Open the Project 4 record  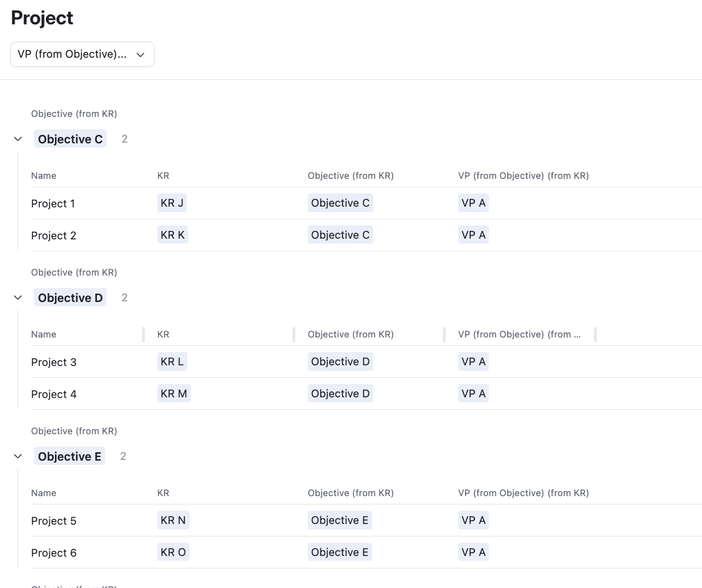54,395
